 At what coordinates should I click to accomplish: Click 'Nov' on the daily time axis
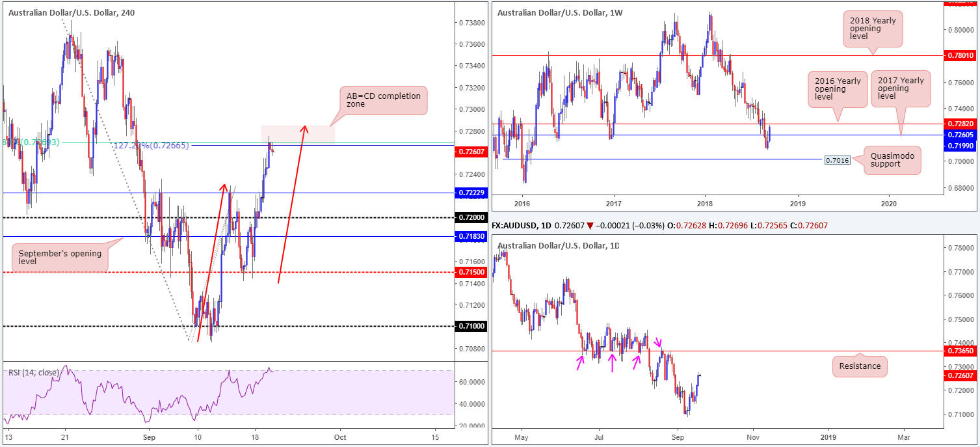pyautogui.click(x=752, y=438)
